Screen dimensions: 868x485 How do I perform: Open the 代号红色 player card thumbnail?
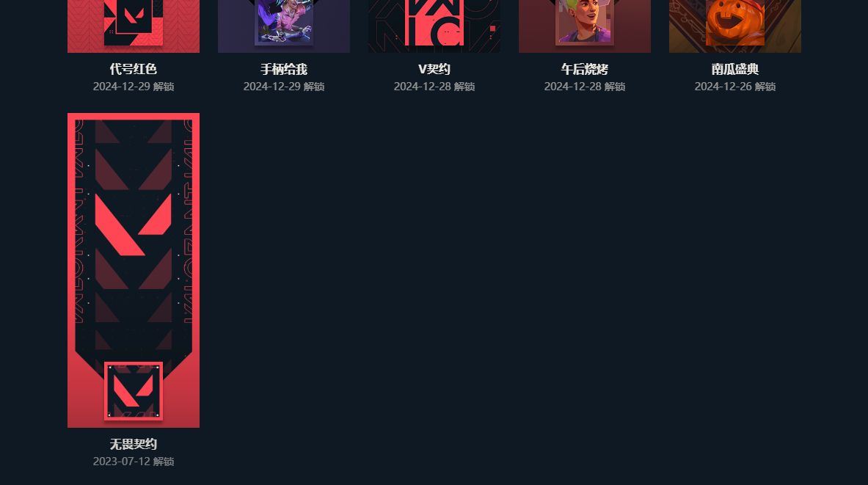pyautogui.click(x=134, y=26)
